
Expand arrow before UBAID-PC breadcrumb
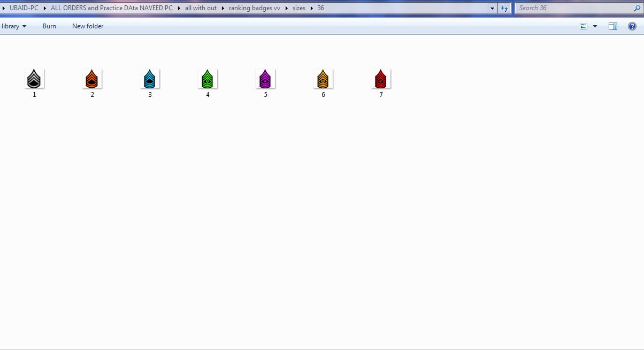click(4, 8)
